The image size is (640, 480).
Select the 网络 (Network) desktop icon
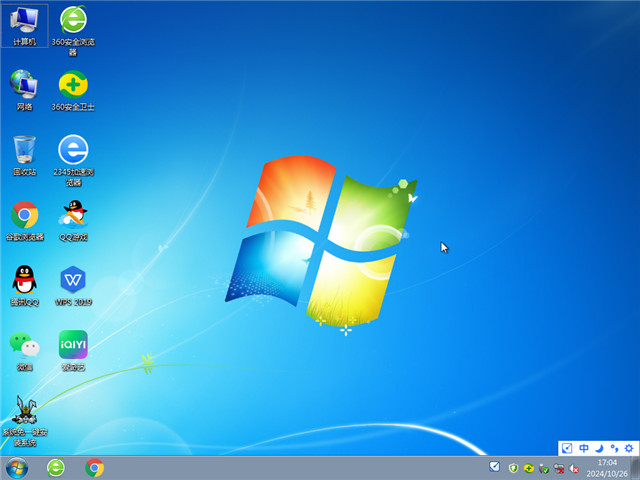point(24,91)
